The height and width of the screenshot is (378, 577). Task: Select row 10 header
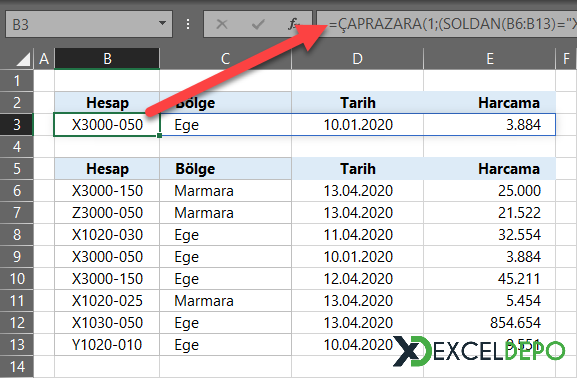[x=17, y=279]
